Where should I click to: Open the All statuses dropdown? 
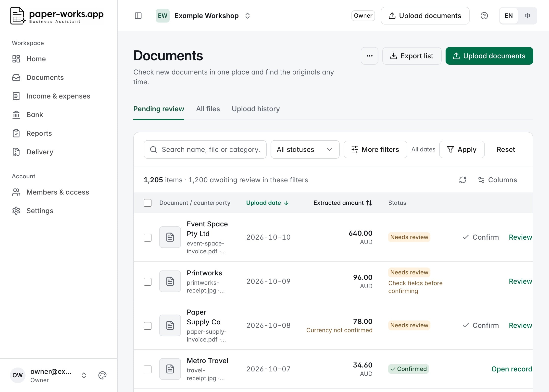click(305, 149)
